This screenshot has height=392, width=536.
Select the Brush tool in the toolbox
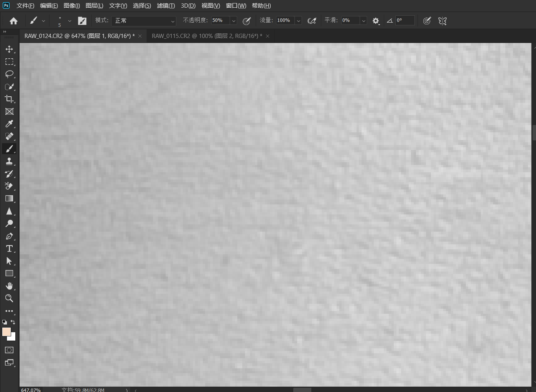tap(9, 149)
